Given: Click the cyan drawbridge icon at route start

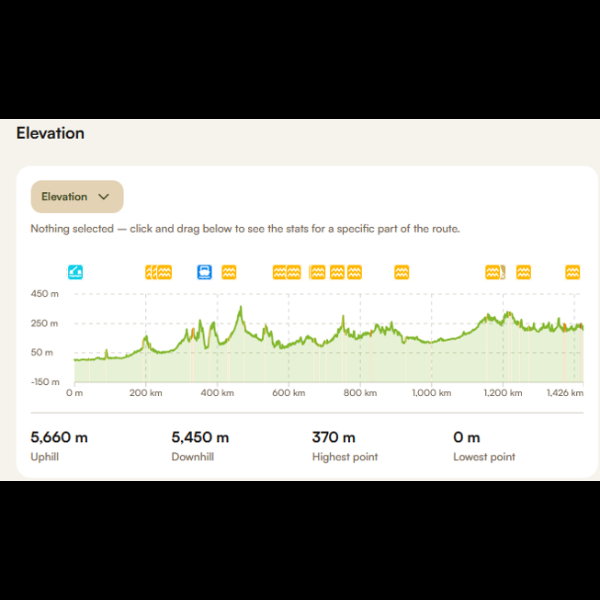Looking at the screenshot, I should tap(75, 272).
